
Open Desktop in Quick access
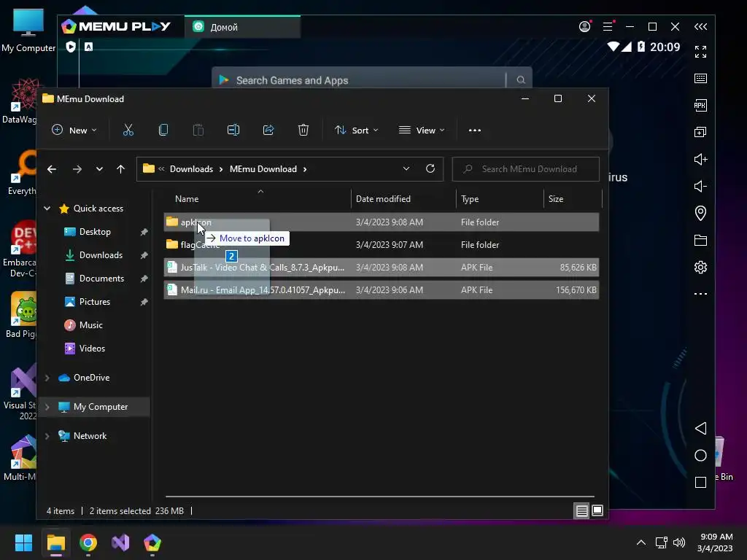[95, 232]
